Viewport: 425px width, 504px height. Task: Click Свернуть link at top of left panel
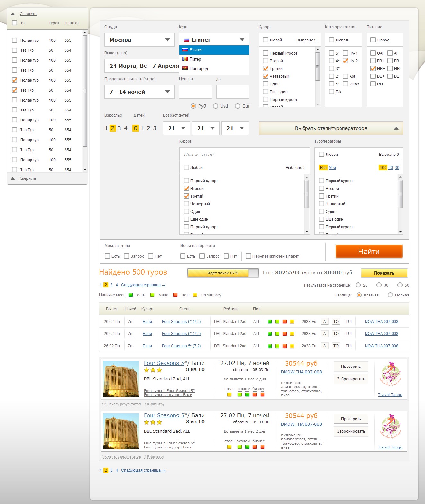[x=28, y=14]
